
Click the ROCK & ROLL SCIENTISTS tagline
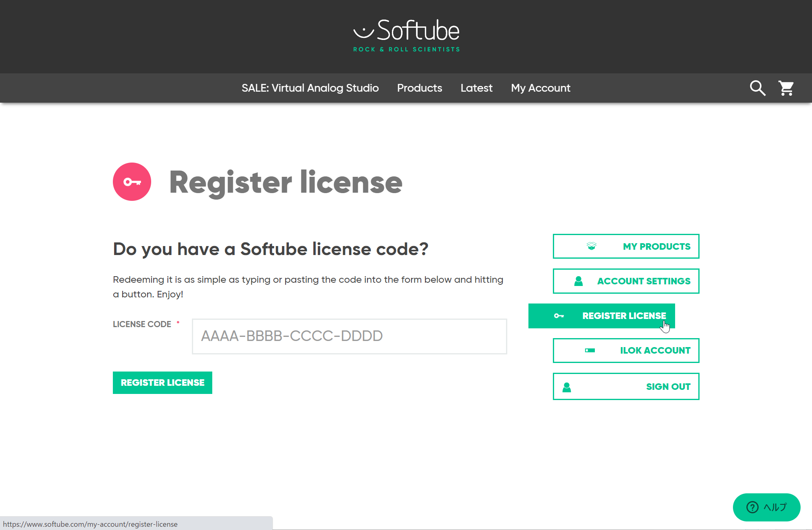[406, 49]
